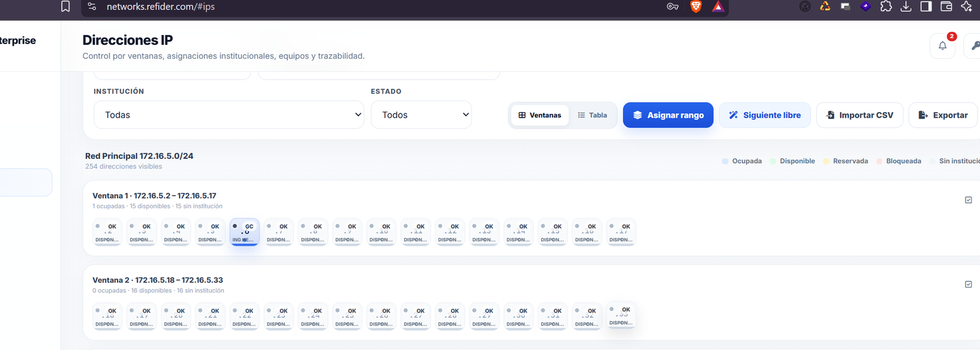Open the Institución dropdown showing Todas
Viewport: 980px width, 350px height.
click(x=228, y=115)
